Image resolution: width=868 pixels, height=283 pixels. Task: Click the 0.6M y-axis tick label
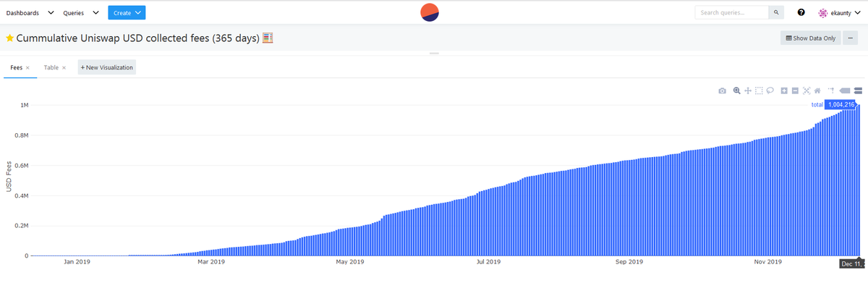pos(21,165)
